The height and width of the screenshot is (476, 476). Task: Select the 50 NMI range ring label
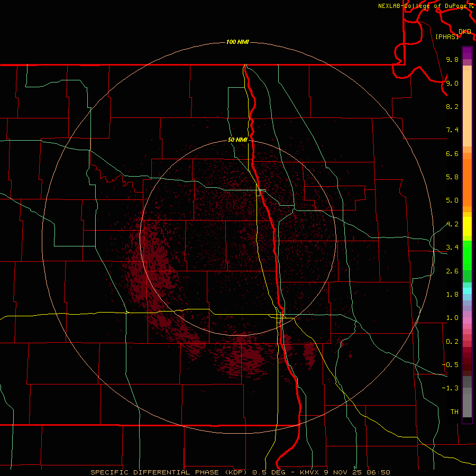point(237,140)
